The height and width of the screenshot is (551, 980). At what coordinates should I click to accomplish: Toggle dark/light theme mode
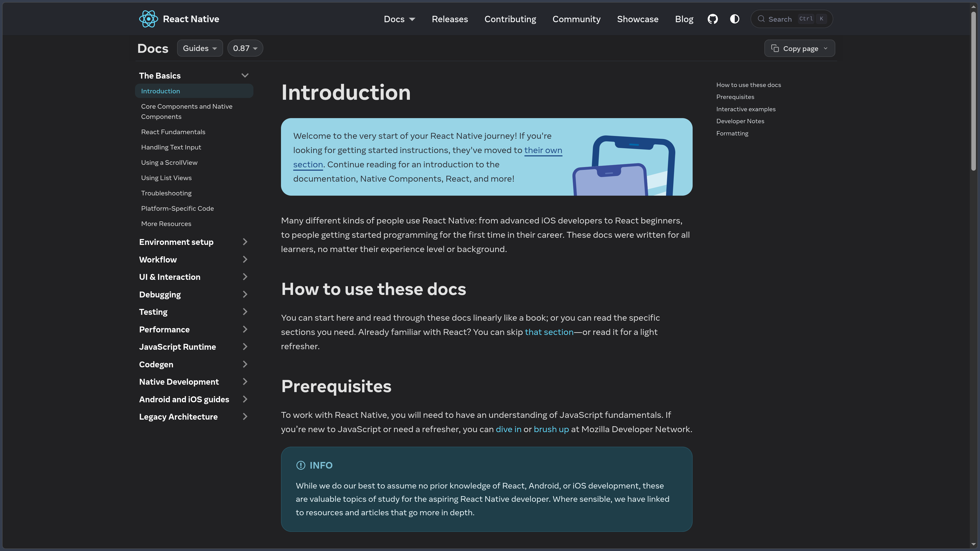point(735,19)
